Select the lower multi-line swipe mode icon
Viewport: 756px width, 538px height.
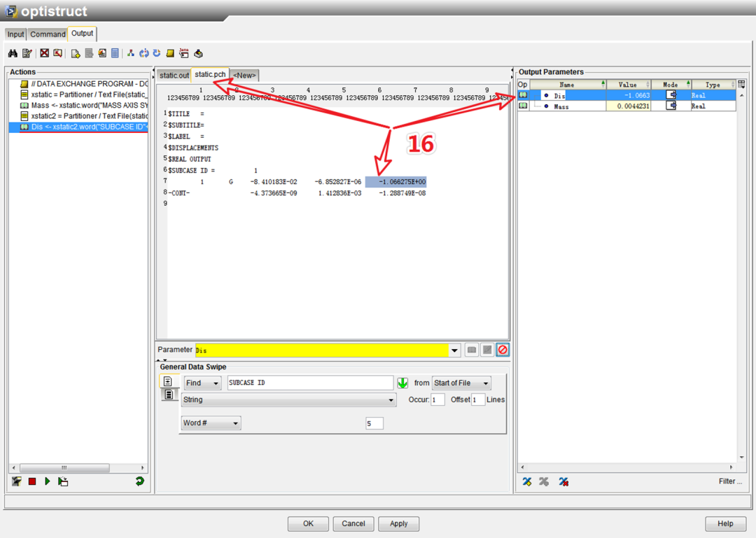168,395
